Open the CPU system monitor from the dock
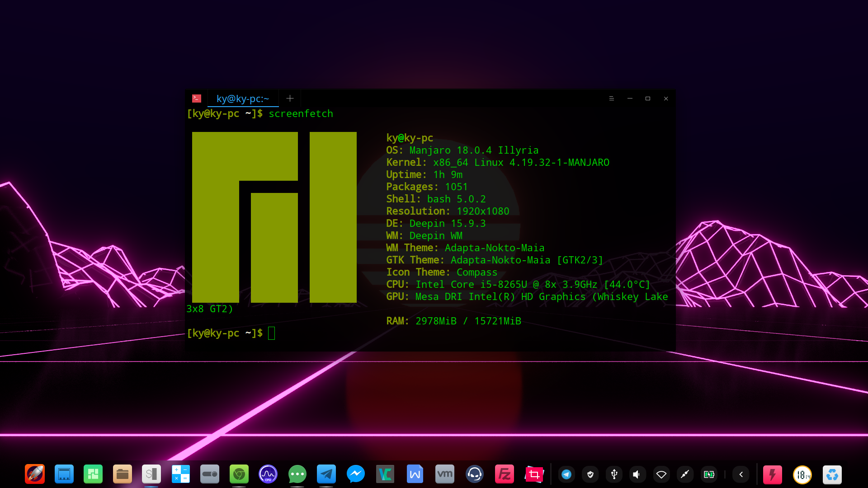868x488 pixels. (x=268, y=474)
